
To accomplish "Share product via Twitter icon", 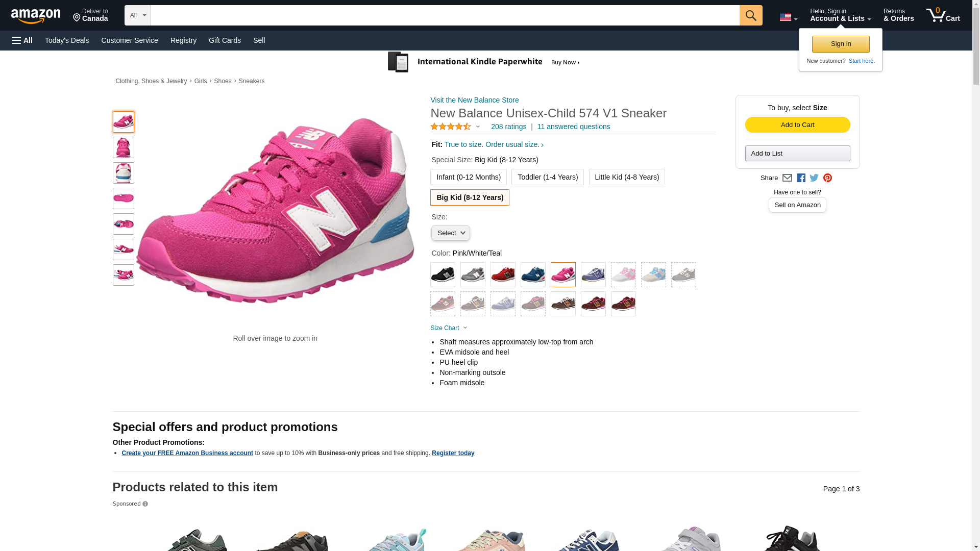I will click(x=814, y=178).
